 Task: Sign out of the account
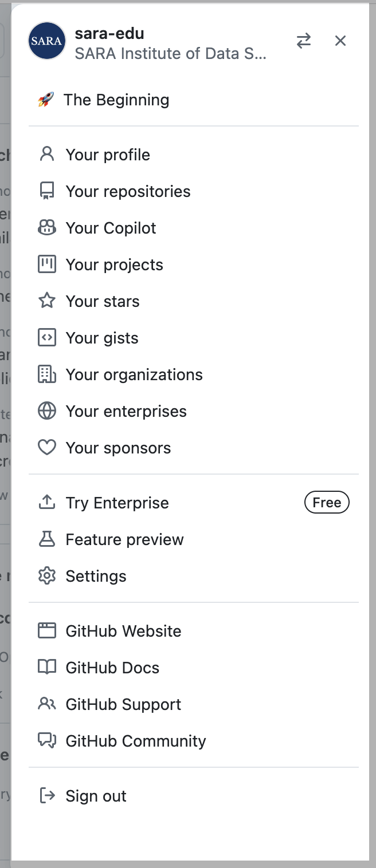(x=96, y=796)
